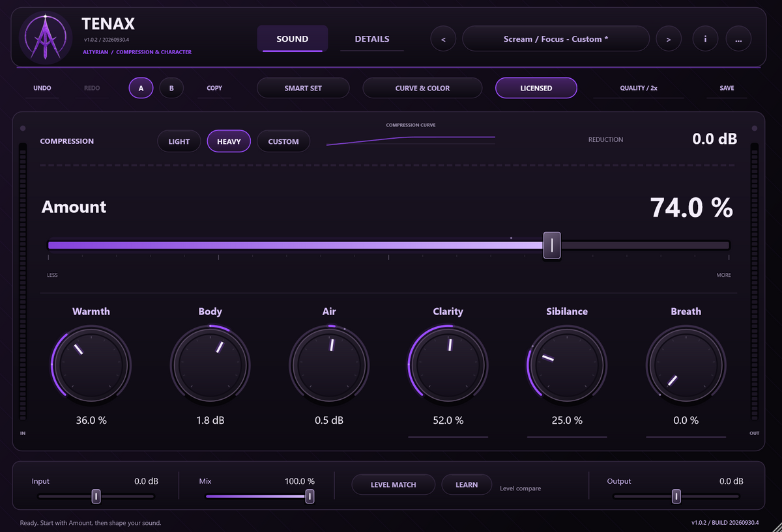Select the B comparison slot
Screen dimensions: 782x532
click(x=171, y=88)
